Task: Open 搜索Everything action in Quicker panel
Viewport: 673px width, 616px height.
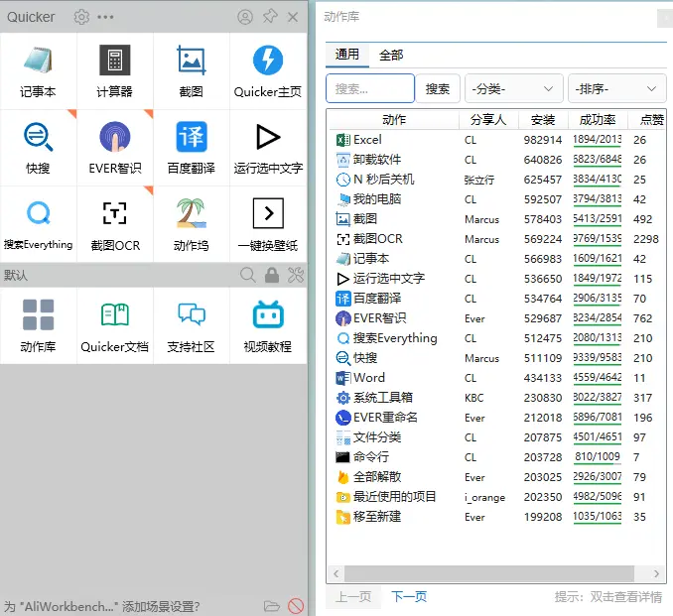Action: [x=38, y=224]
